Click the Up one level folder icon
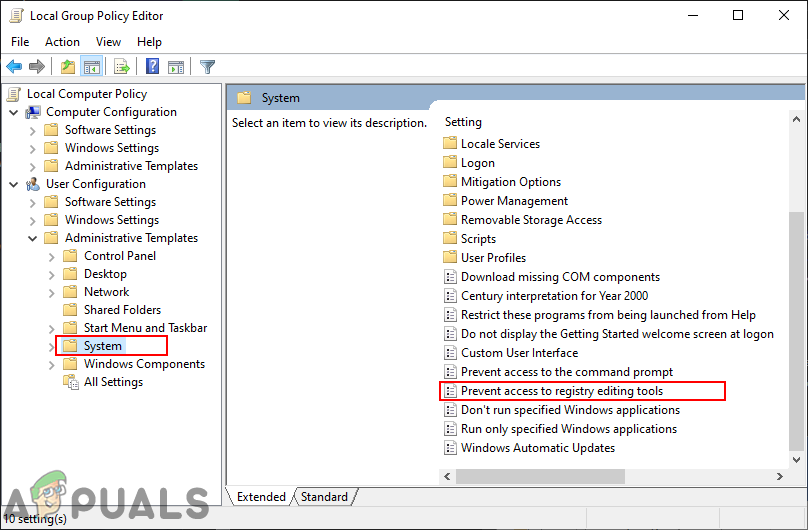This screenshot has height=530, width=808. [x=68, y=66]
